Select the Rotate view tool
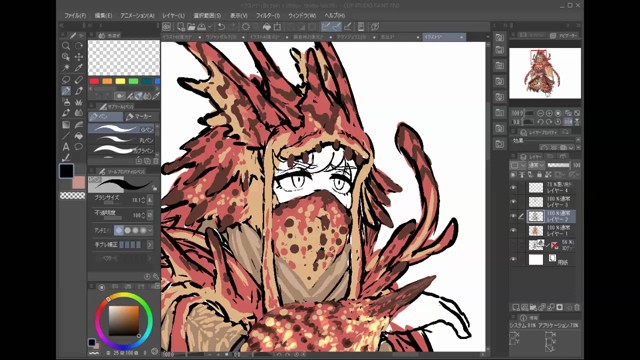 [79, 46]
